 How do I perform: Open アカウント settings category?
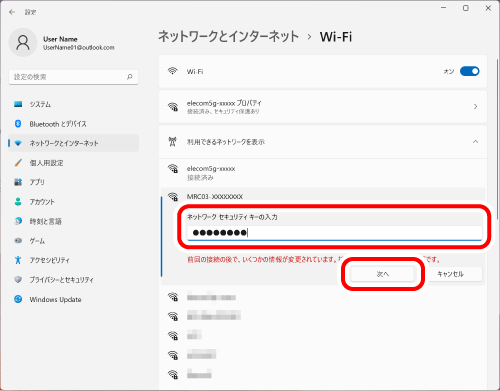[x=73, y=202]
